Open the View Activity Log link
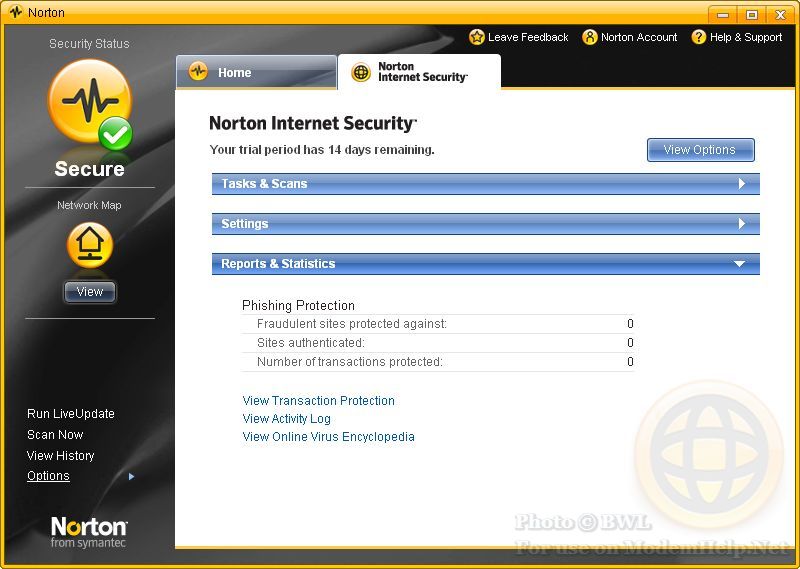The image size is (800, 569). (286, 419)
